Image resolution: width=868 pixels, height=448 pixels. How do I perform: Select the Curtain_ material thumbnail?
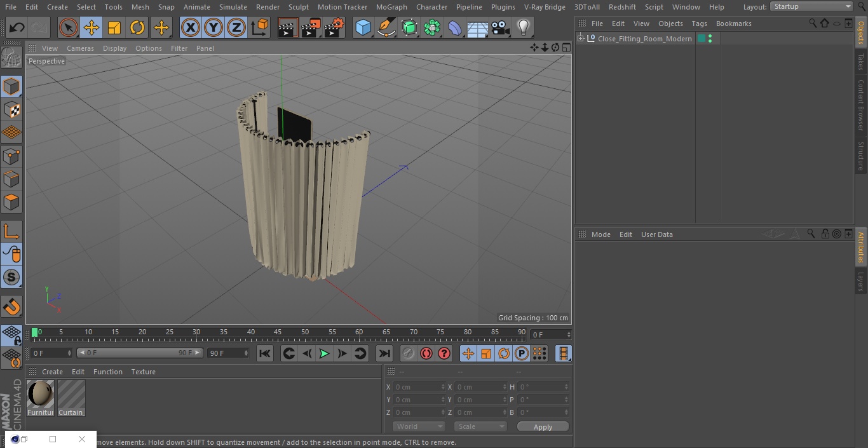tap(71, 398)
